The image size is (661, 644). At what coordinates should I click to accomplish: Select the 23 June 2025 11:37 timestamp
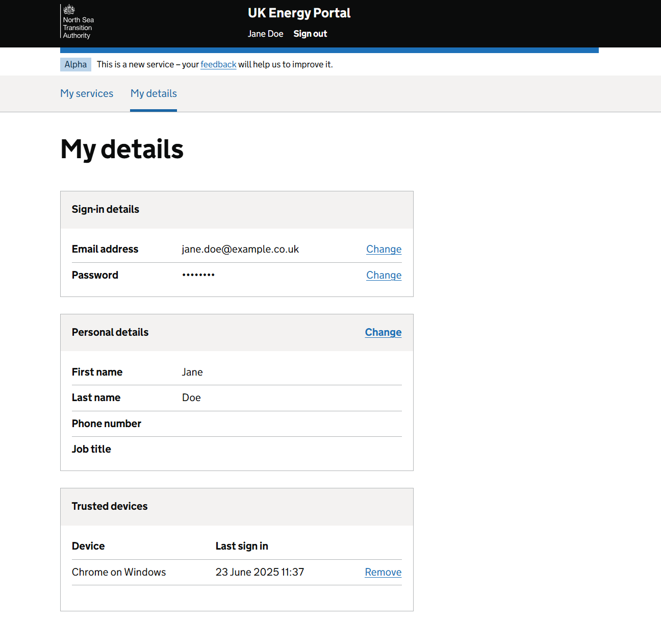click(260, 572)
